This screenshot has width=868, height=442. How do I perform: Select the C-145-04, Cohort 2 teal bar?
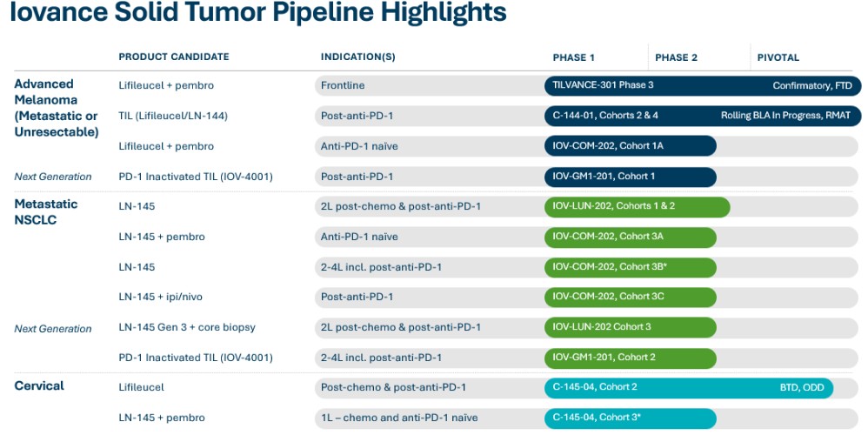(x=687, y=387)
